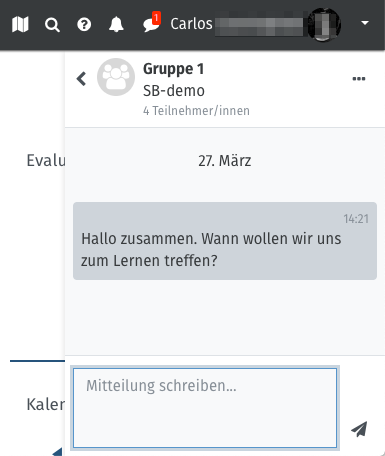385x456 pixels.
Task: Toggle the messaging drawer speech bubble icon
Action: (x=150, y=25)
